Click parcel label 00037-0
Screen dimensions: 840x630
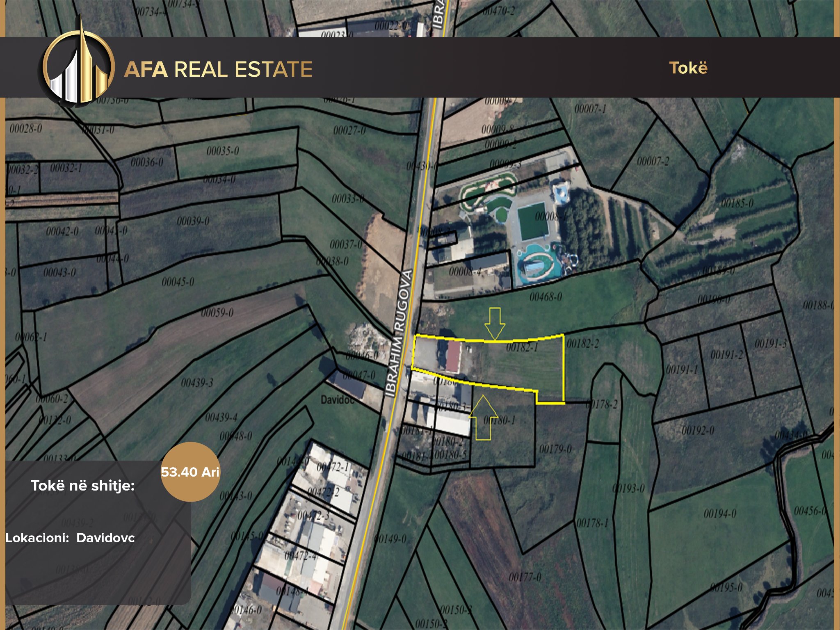(x=346, y=244)
